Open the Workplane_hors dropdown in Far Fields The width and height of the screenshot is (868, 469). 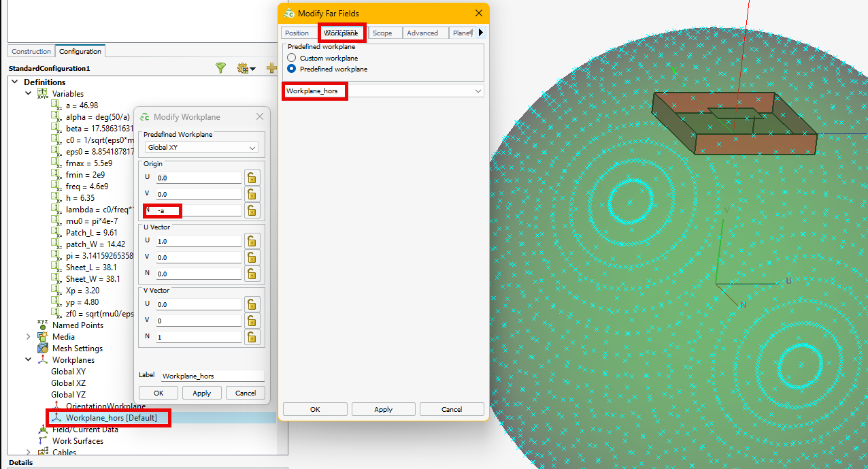point(383,91)
